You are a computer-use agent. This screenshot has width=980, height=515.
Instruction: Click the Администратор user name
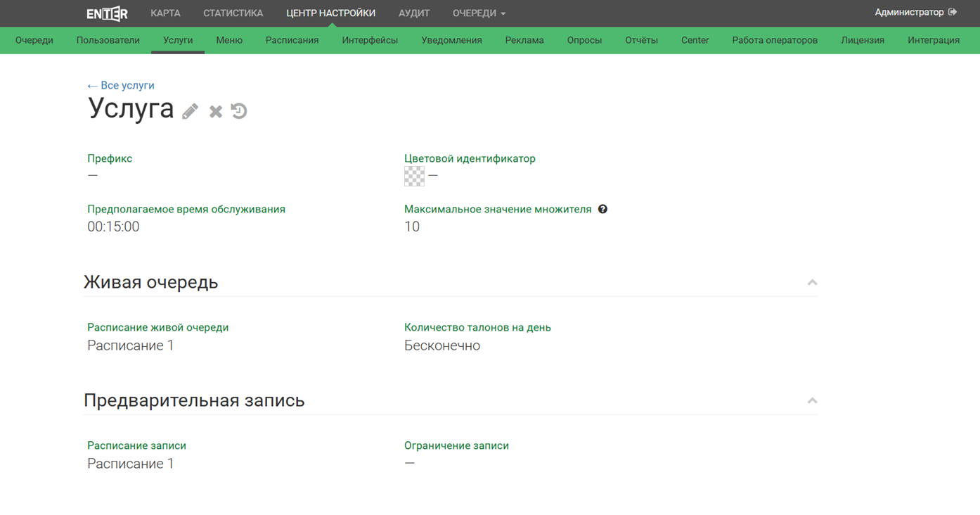pyautogui.click(x=908, y=12)
